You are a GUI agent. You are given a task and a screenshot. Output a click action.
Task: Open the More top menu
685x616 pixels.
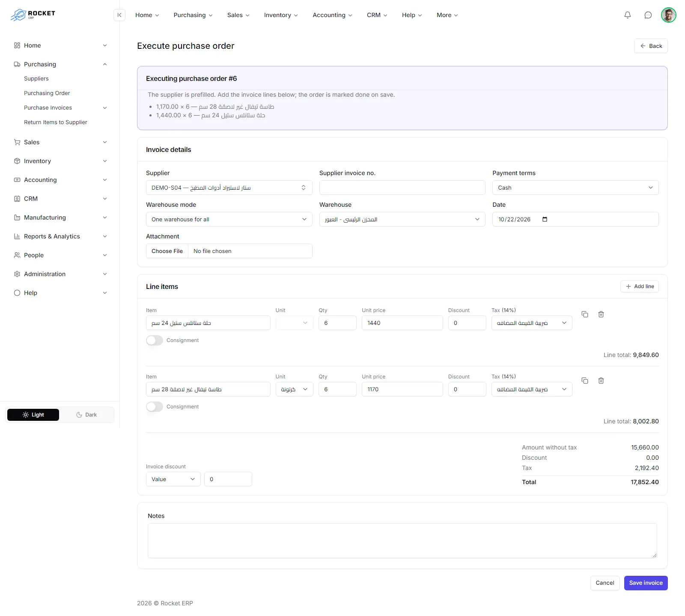[x=447, y=15]
